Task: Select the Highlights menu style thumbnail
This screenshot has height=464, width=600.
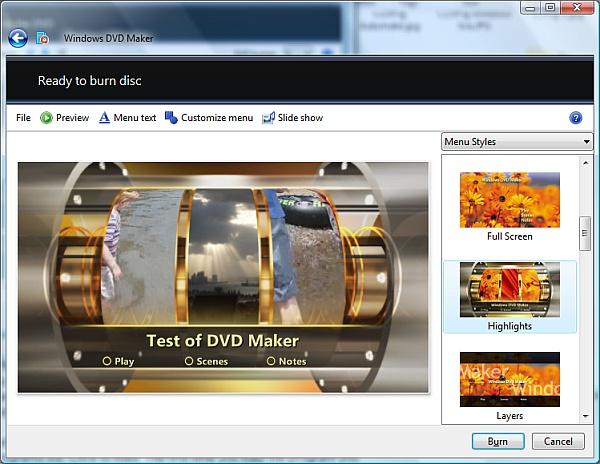Action: click(510, 290)
